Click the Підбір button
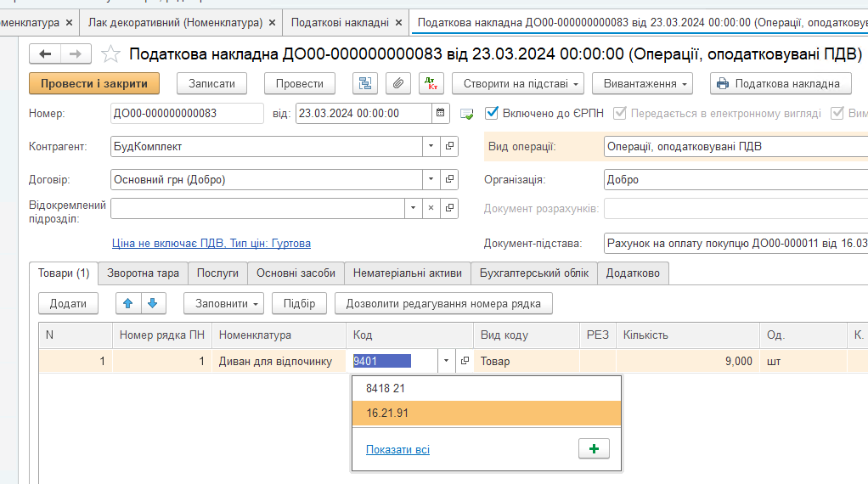Viewport: 868px width, 484px height. [299, 304]
